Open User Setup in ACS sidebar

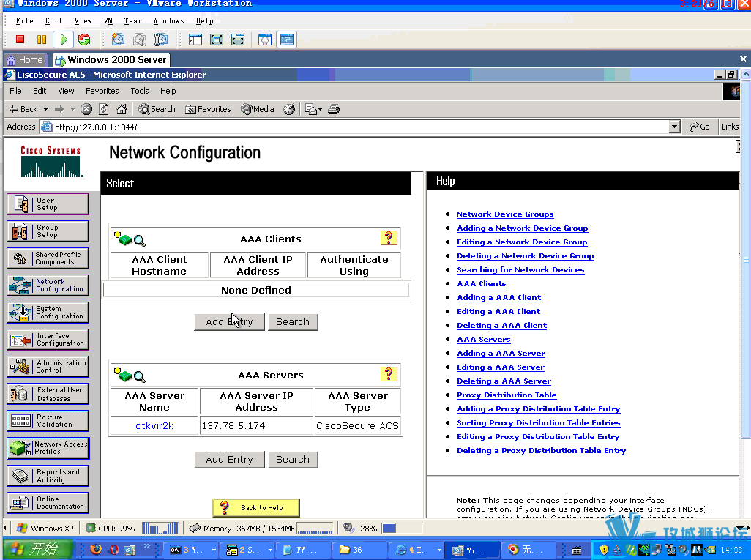point(48,204)
